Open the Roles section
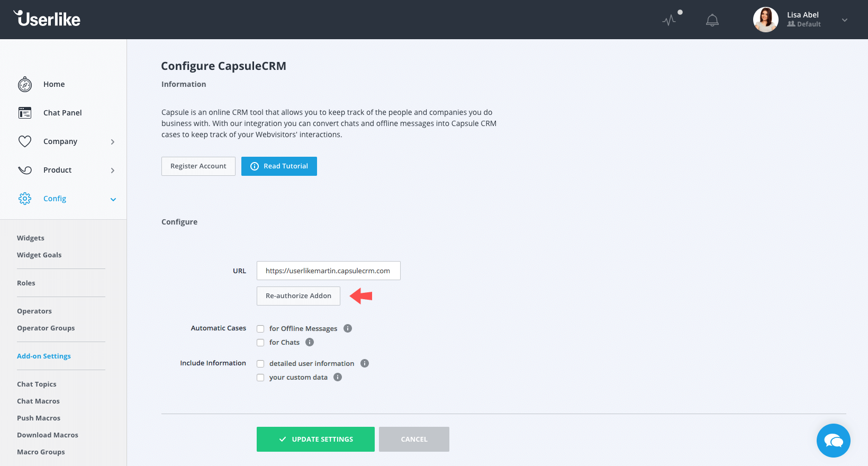This screenshot has width=868, height=466. [x=26, y=283]
